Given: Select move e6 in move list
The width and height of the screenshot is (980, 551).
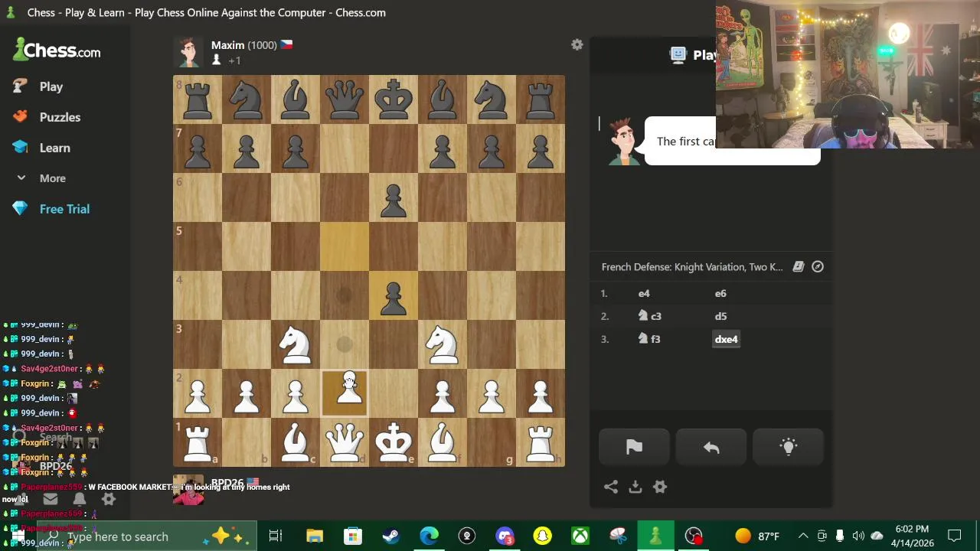Looking at the screenshot, I should click(720, 293).
